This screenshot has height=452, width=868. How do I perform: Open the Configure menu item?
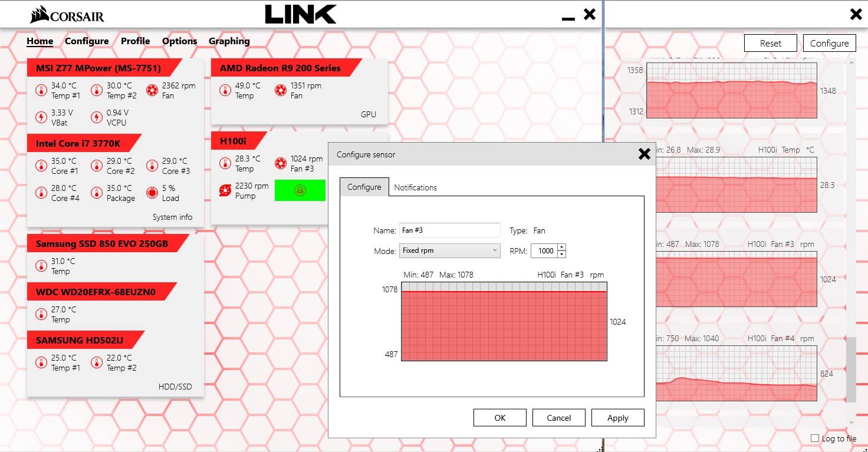click(87, 41)
